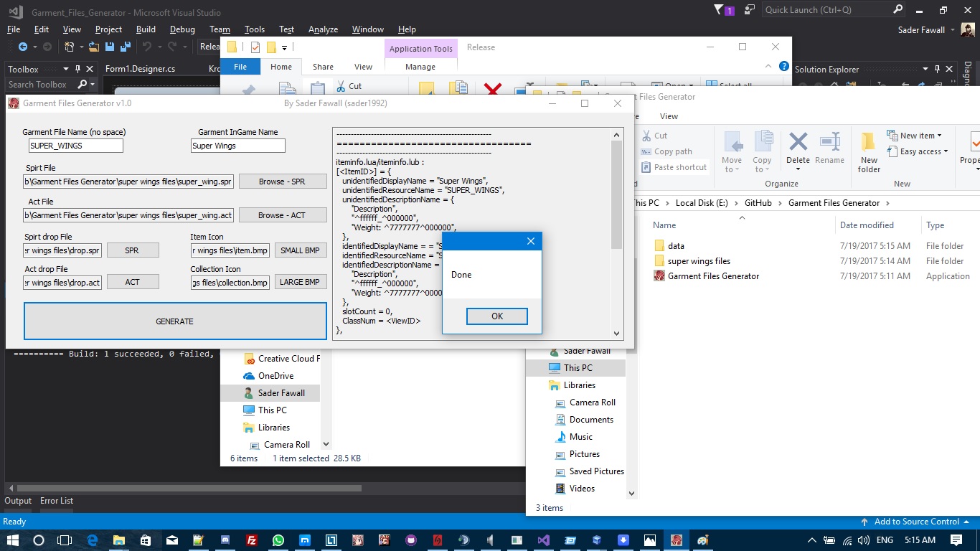Pin the Solution Explorer panel
Image resolution: width=980 pixels, height=551 pixels.
tap(938, 69)
